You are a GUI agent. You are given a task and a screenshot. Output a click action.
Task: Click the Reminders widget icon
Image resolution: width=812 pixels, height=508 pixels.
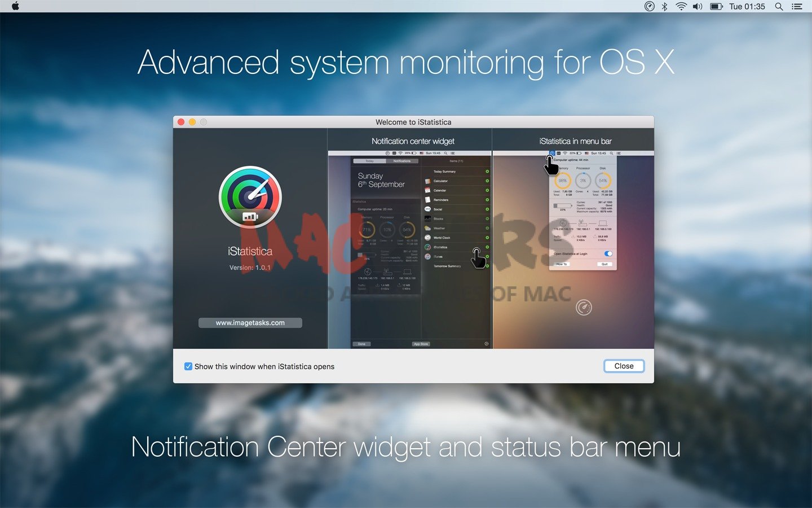(x=428, y=200)
